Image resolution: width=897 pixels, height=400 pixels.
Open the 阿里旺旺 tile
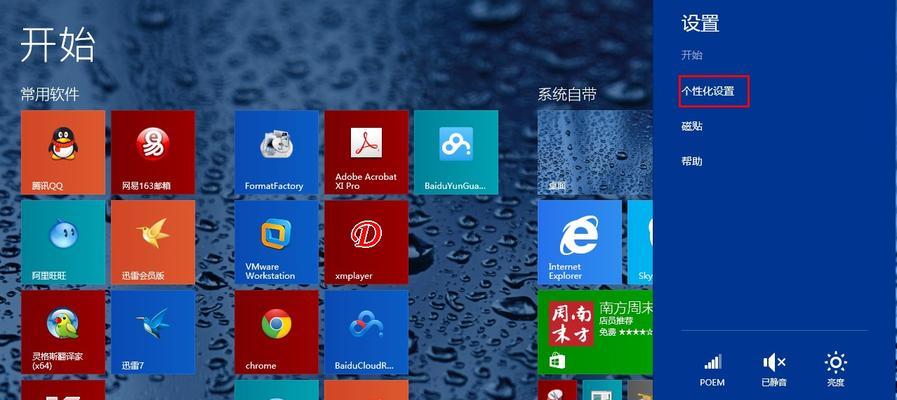[x=63, y=242]
